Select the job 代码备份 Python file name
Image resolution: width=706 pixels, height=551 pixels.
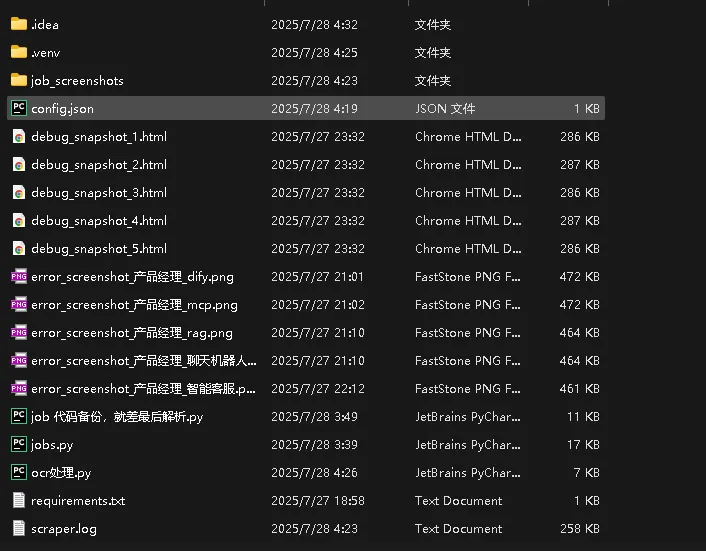(117, 416)
